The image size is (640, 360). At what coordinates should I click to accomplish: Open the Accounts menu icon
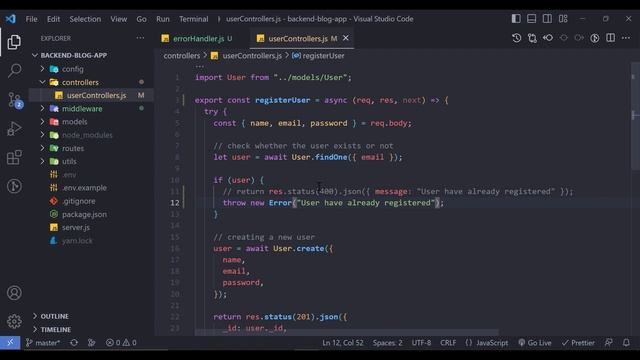[x=14, y=293]
